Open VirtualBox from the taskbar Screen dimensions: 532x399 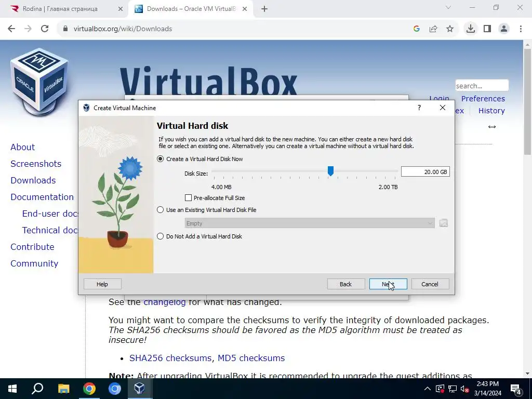click(x=140, y=389)
